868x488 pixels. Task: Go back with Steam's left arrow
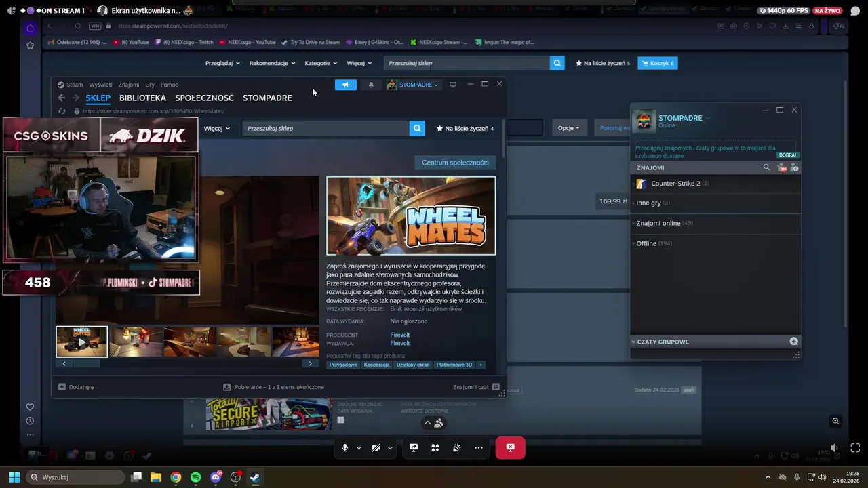point(62,98)
